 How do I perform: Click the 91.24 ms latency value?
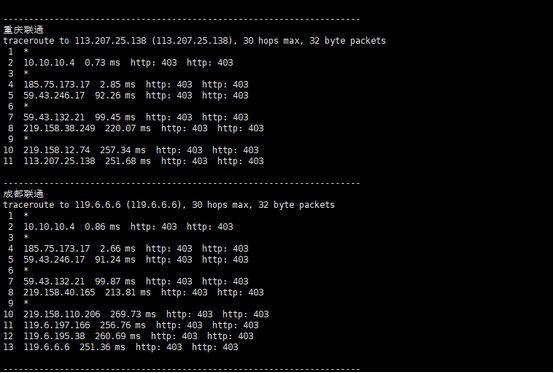pyautogui.click(x=115, y=260)
